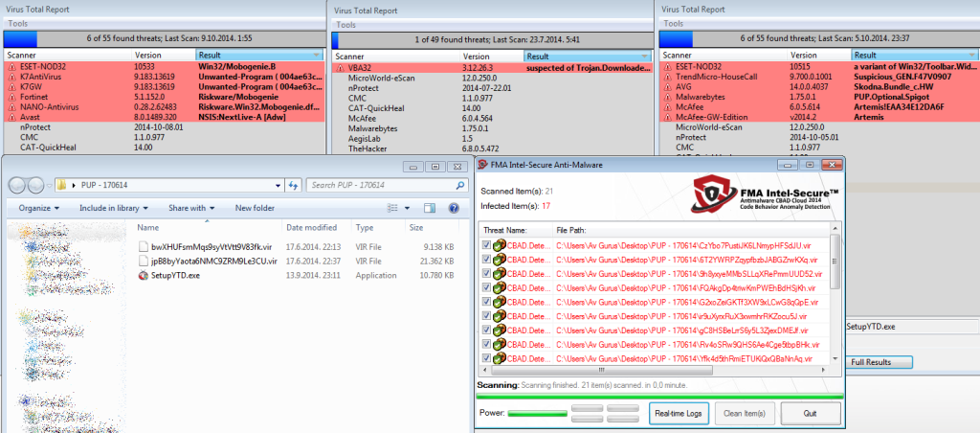Sort Explorer files by Size column
This screenshot has width=980, height=433.
pos(432,228)
